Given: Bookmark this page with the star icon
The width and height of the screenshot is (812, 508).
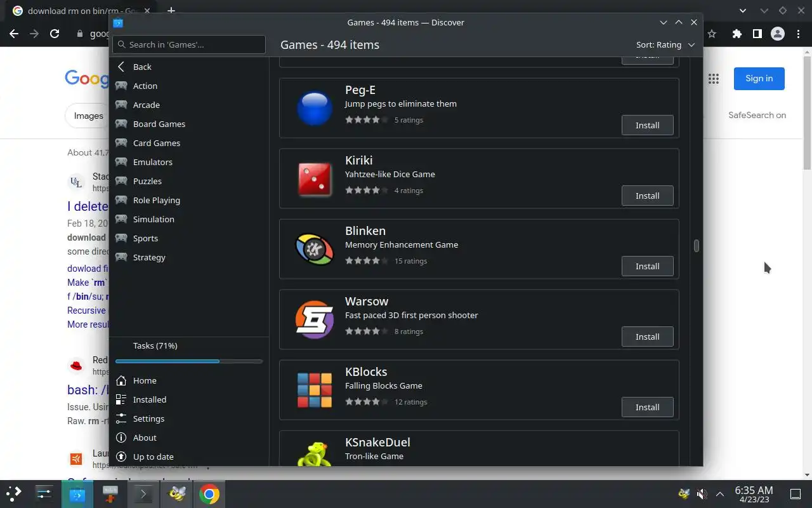Looking at the screenshot, I should click(x=712, y=34).
